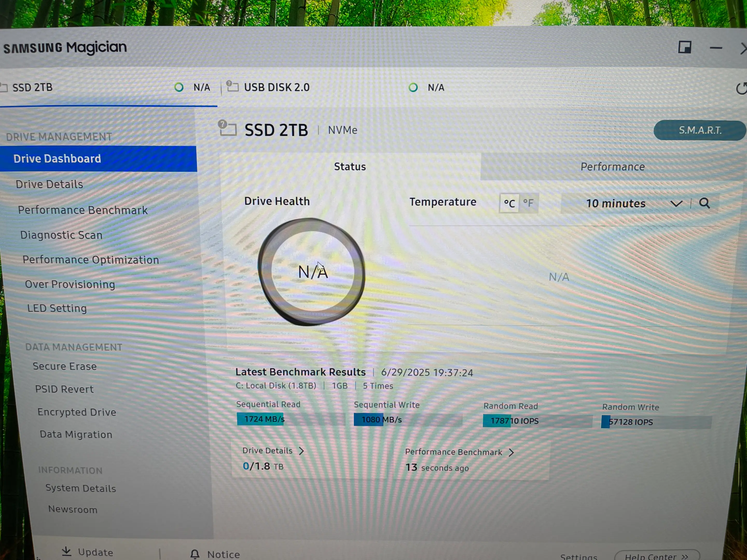The image size is (747, 560).
Task: Click the mini-mode window icon in title bar
Action: [x=684, y=47]
